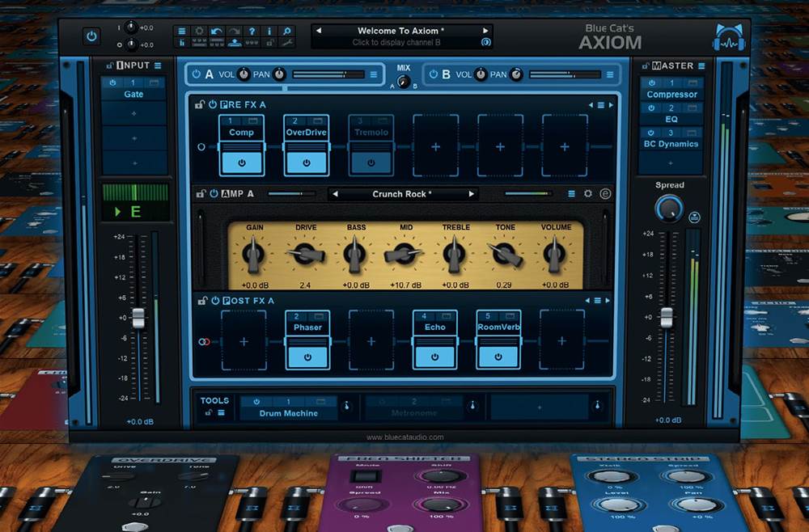Go to the previous global preset
Image resolution: width=809 pixels, height=532 pixels.
coord(319,31)
